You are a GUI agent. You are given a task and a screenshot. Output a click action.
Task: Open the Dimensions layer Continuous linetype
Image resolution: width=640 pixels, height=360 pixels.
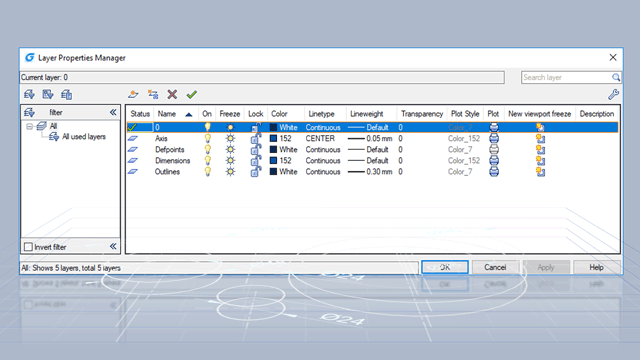323,160
